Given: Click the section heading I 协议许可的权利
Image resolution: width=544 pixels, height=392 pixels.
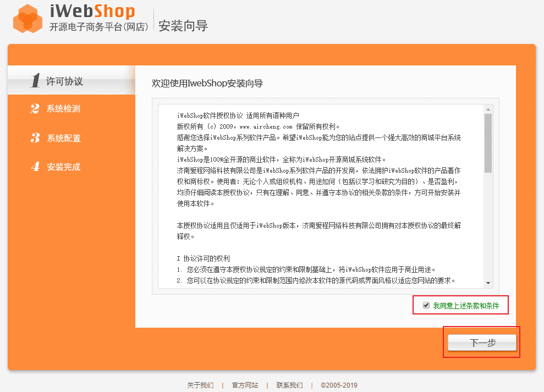Looking at the screenshot, I should click(204, 258).
